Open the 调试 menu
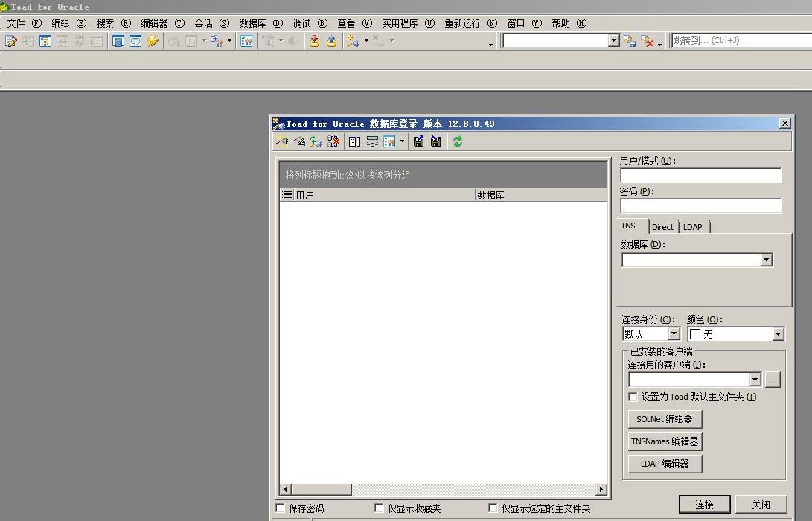 pyautogui.click(x=310, y=23)
